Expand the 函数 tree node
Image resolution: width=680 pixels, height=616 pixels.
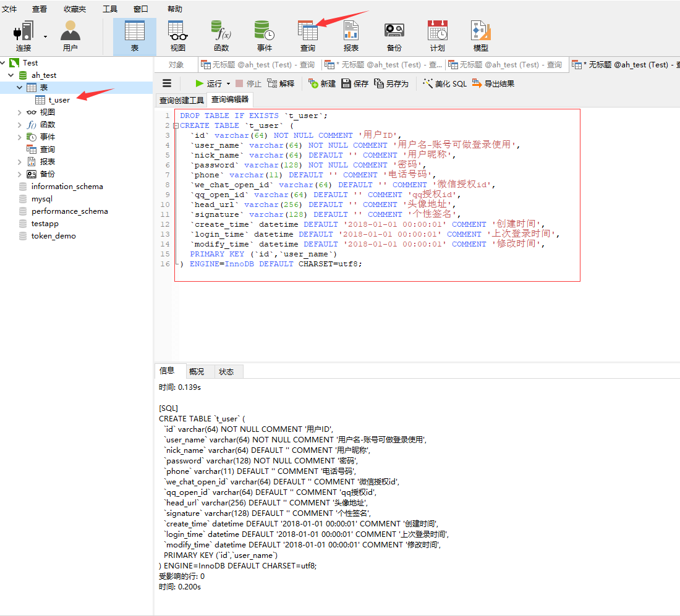pyautogui.click(x=20, y=125)
